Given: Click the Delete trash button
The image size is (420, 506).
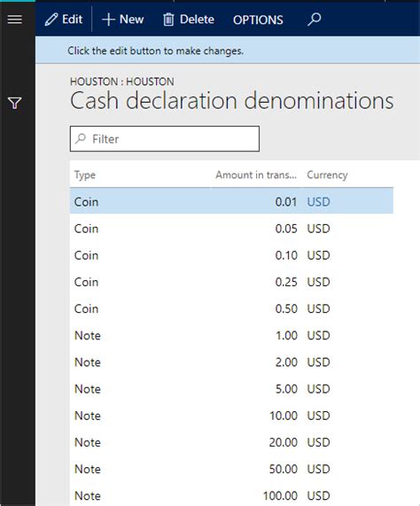Looking at the screenshot, I should click(x=189, y=19).
